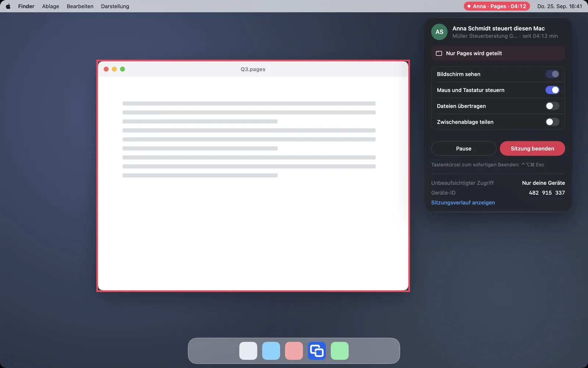Click Nur deine Geräte value
This screenshot has height=368, width=588.
(x=543, y=183)
